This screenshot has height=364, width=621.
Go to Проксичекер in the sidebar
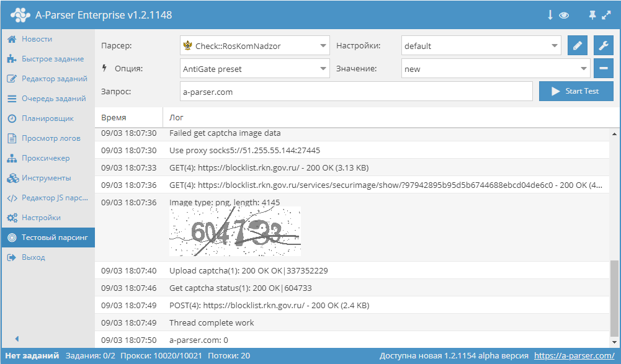[x=45, y=158]
